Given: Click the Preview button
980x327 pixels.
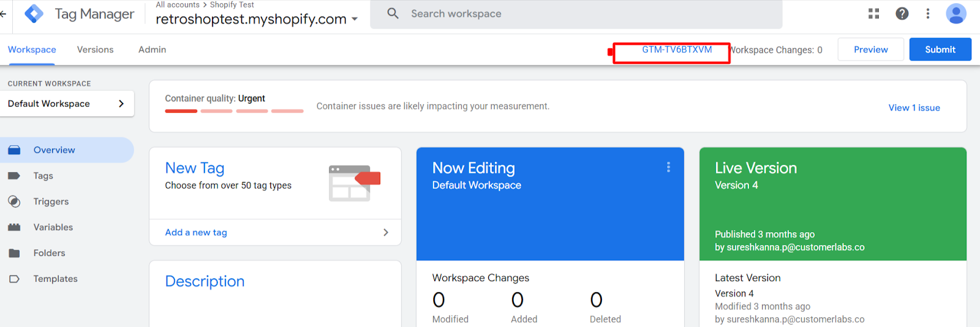Looking at the screenshot, I should (870, 50).
